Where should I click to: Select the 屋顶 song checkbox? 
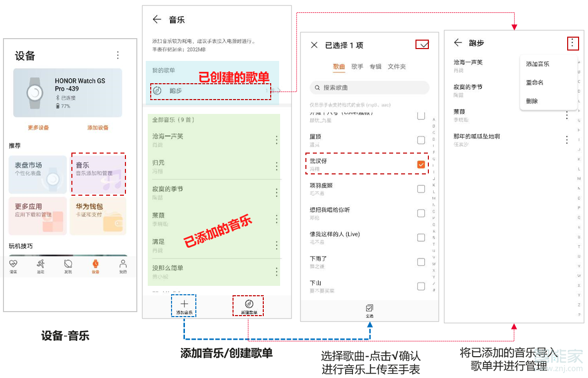421,140
